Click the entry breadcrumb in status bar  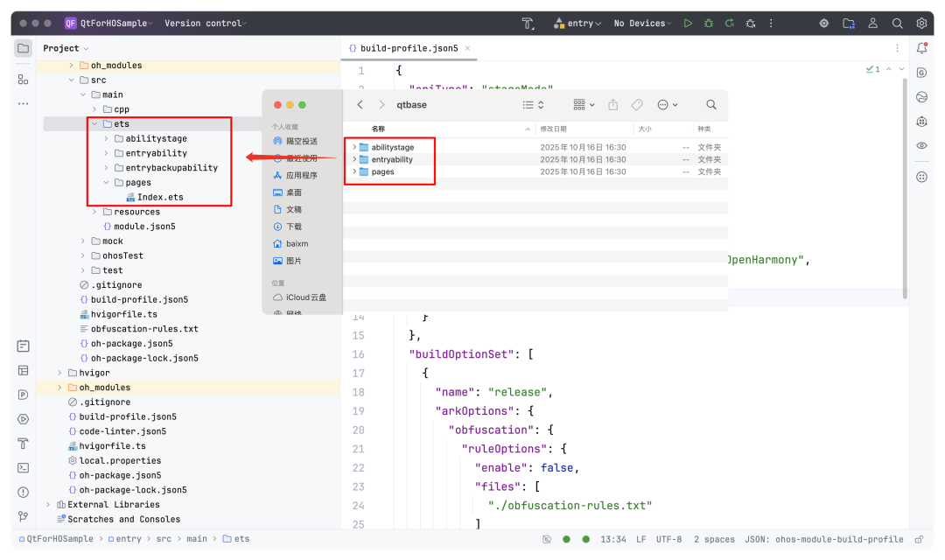point(125,540)
